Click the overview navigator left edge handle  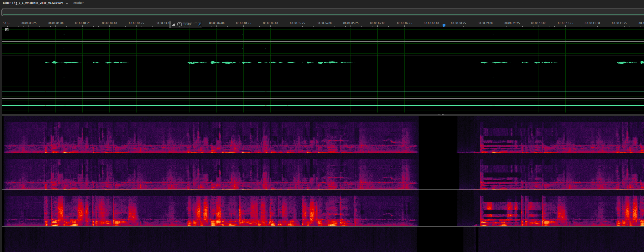2,12
